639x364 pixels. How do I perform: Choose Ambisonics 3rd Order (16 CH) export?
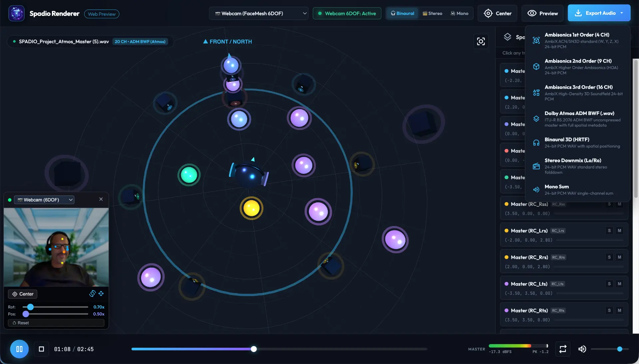578,93
